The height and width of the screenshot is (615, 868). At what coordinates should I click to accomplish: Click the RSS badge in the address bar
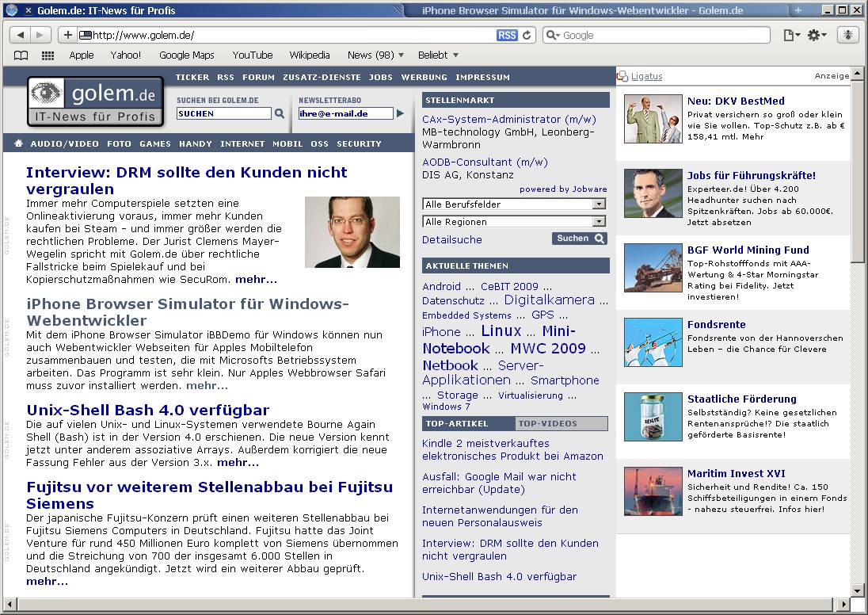coord(507,35)
